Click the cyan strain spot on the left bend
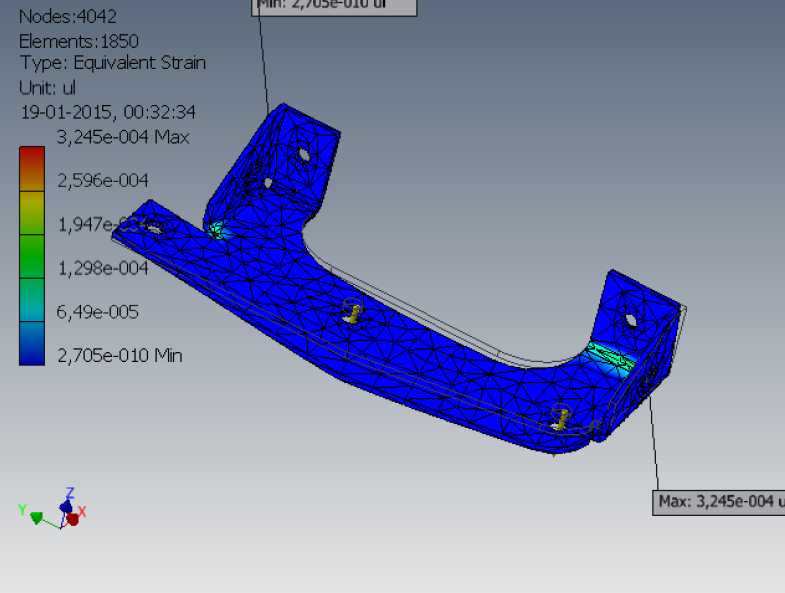 [217, 230]
